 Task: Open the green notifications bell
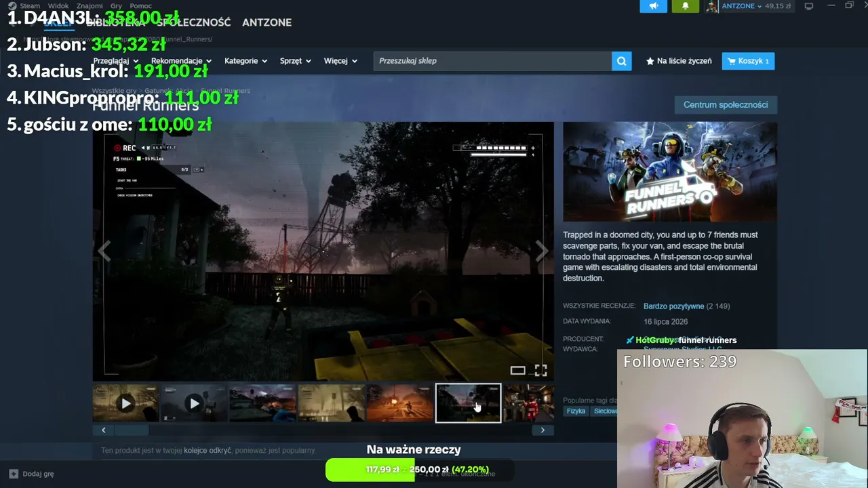pyautogui.click(x=685, y=6)
